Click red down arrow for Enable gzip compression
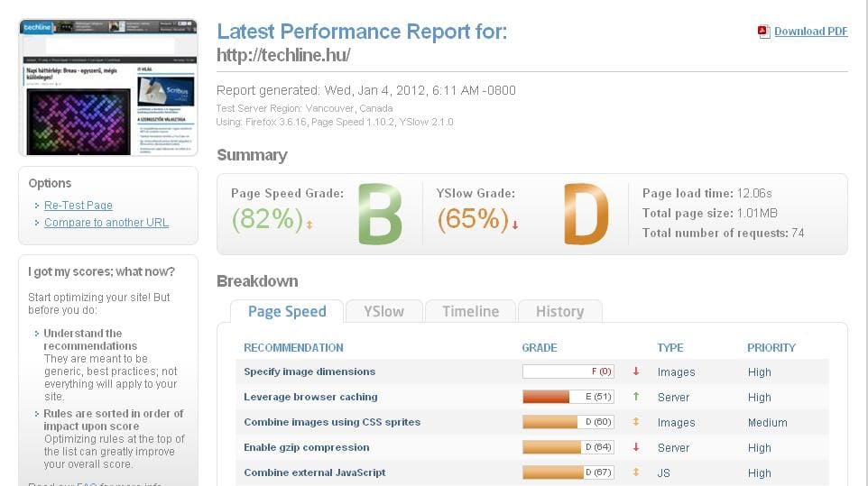 636,447
